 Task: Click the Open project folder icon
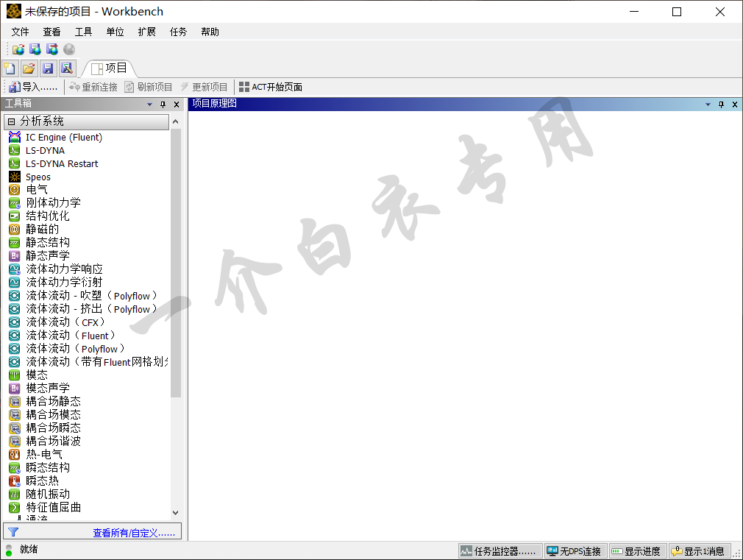coord(29,68)
